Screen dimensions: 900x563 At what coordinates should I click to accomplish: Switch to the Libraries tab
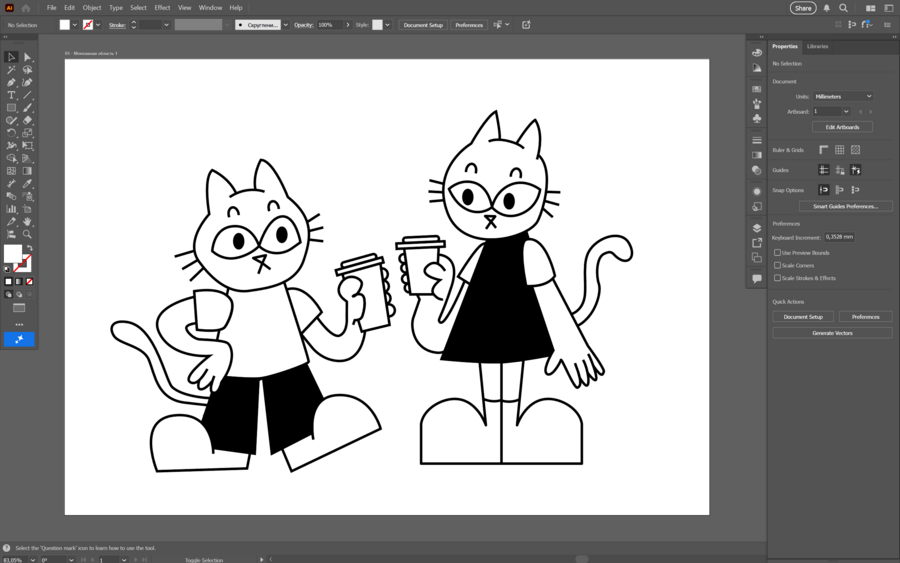[817, 46]
